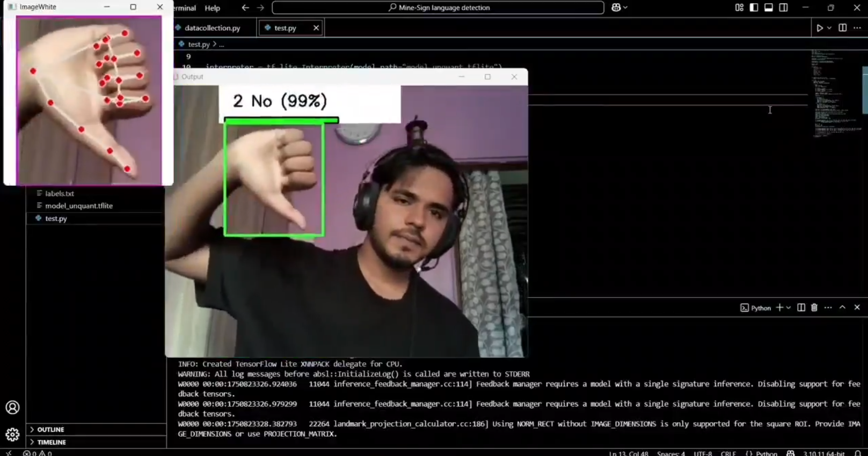The height and width of the screenshot is (456, 868).
Task: Open the Manage gear icon
Action: click(x=12, y=435)
